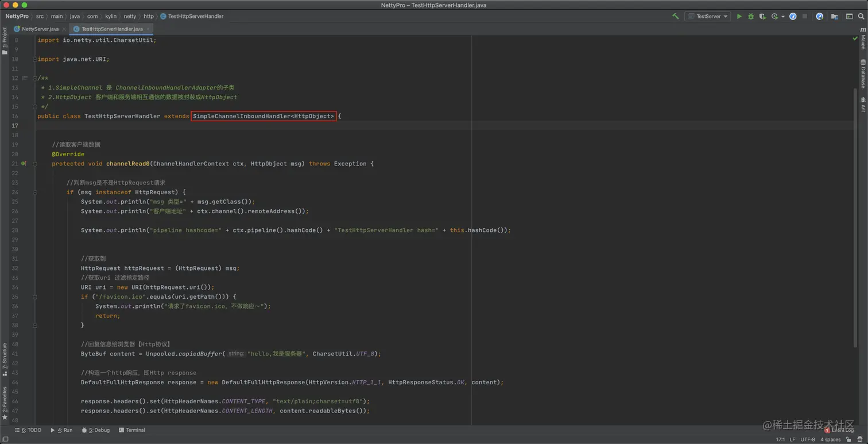
Task: Change the UTF-8 file encoding
Action: point(808,439)
